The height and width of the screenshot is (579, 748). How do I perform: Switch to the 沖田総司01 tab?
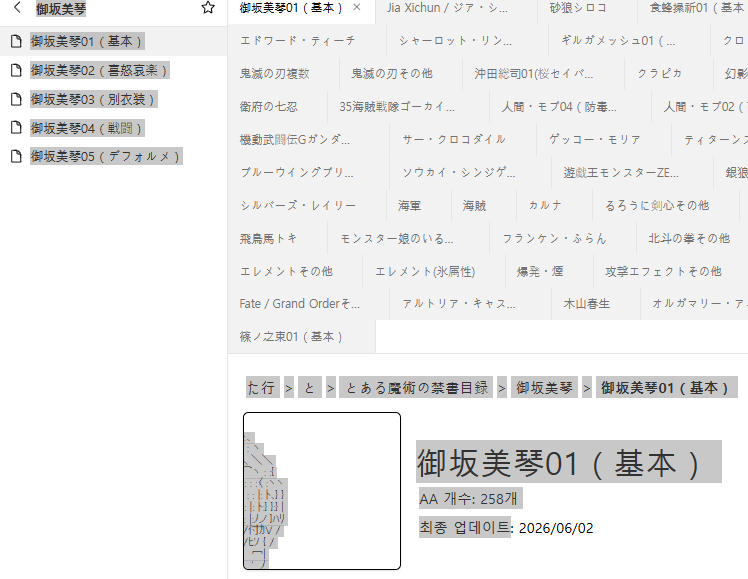pos(543,73)
